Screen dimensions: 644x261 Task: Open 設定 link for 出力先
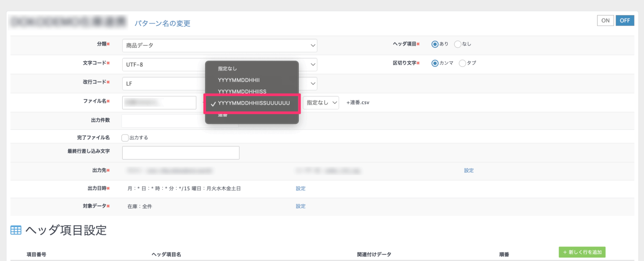[x=469, y=171]
